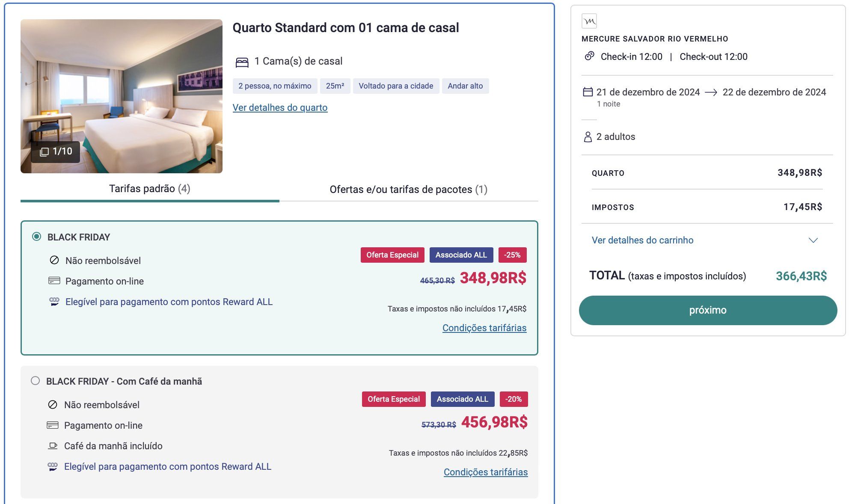Switch to Tarifas padrão tab

[150, 189]
